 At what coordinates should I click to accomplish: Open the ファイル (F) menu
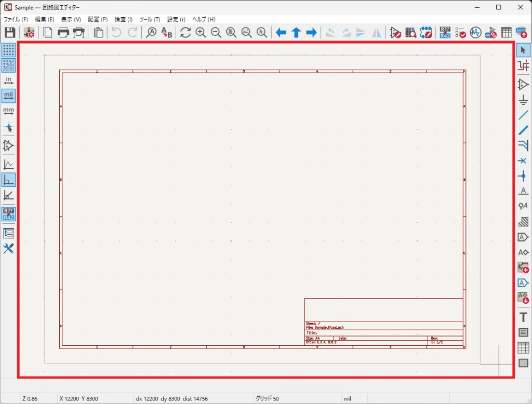click(x=16, y=19)
